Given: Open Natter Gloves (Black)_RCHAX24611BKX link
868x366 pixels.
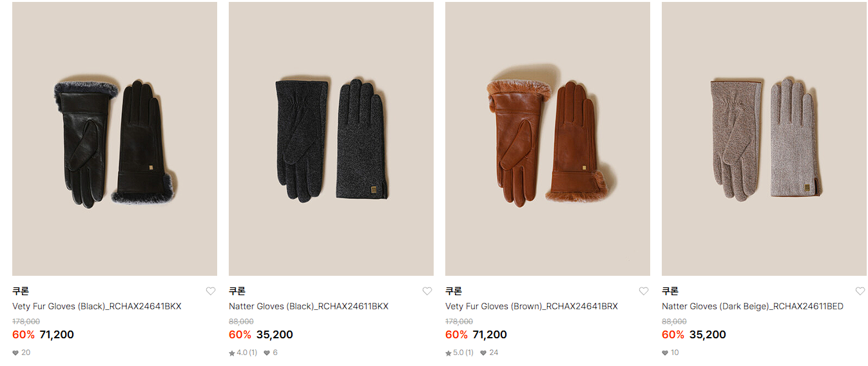Looking at the screenshot, I should click(309, 307).
